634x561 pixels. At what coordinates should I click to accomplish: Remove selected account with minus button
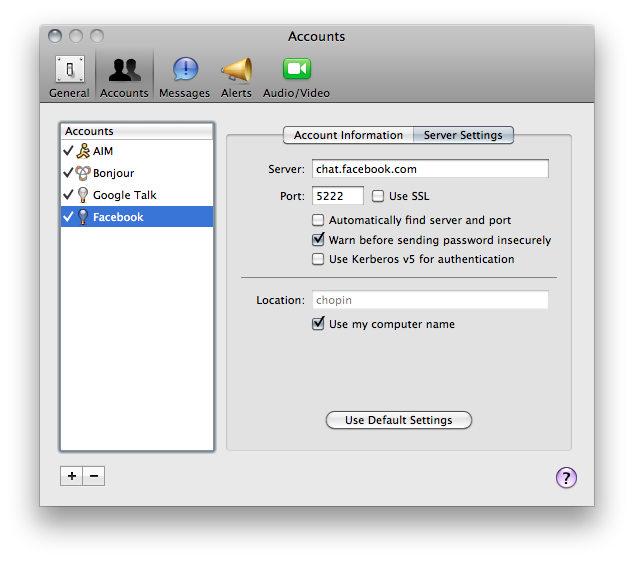(94, 476)
